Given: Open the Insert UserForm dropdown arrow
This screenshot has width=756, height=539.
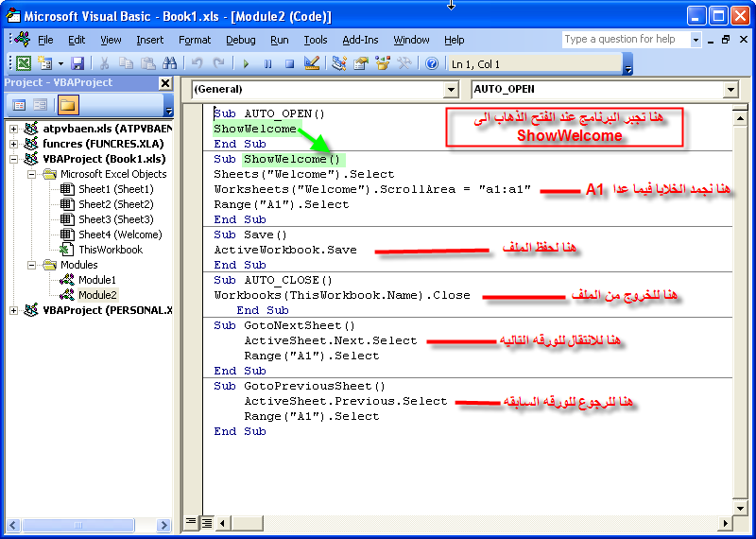Looking at the screenshot, I should (x=60, y=63).
